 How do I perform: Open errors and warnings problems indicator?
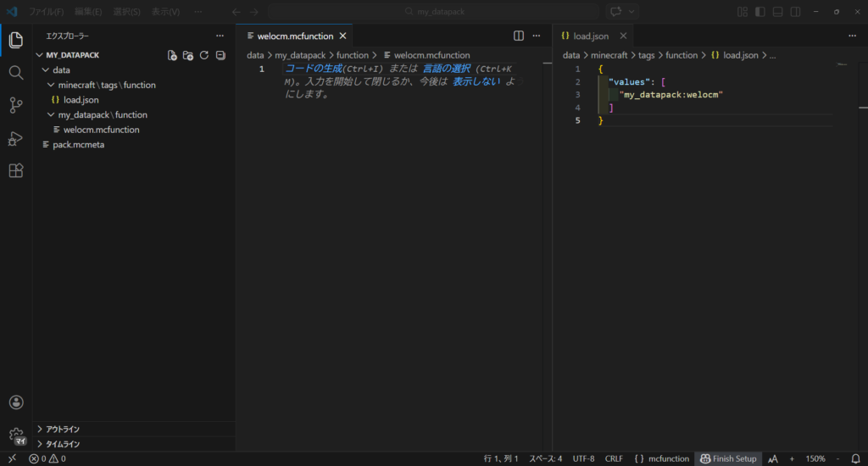coord(47,459)
